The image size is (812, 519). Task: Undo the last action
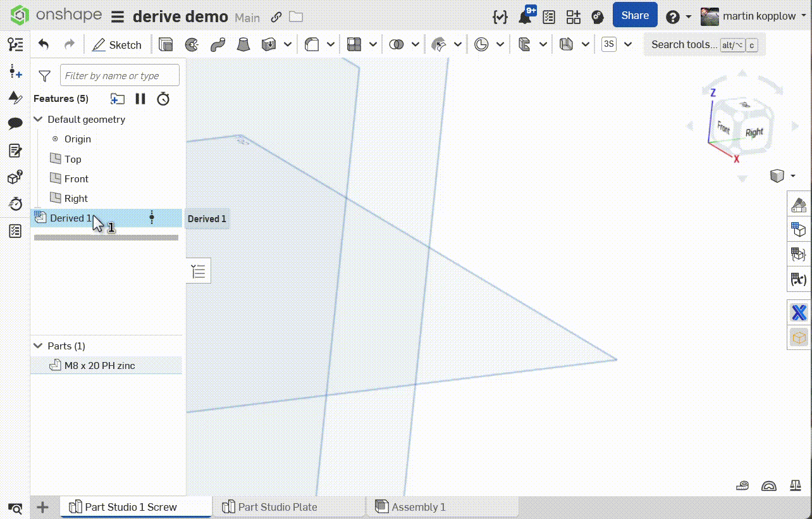pyautogui.click(x=44, y=44)
